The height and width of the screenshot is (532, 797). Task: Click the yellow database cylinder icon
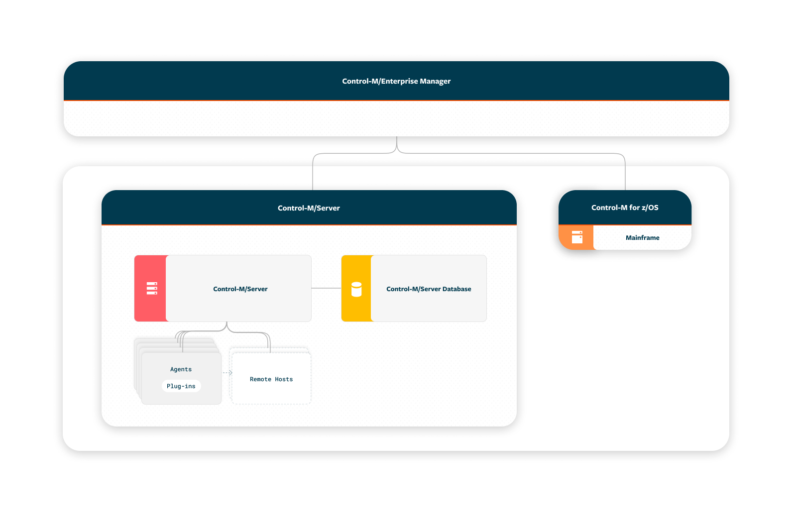tap(356, 289)
